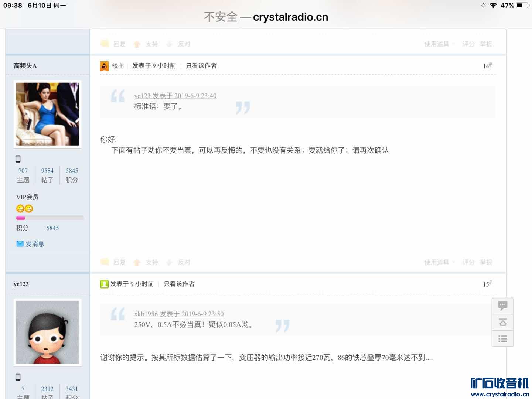Click the orange 楼主 badge icon in post 14
The height and width of the screenshot is (399, 532).
pos(105,66)
